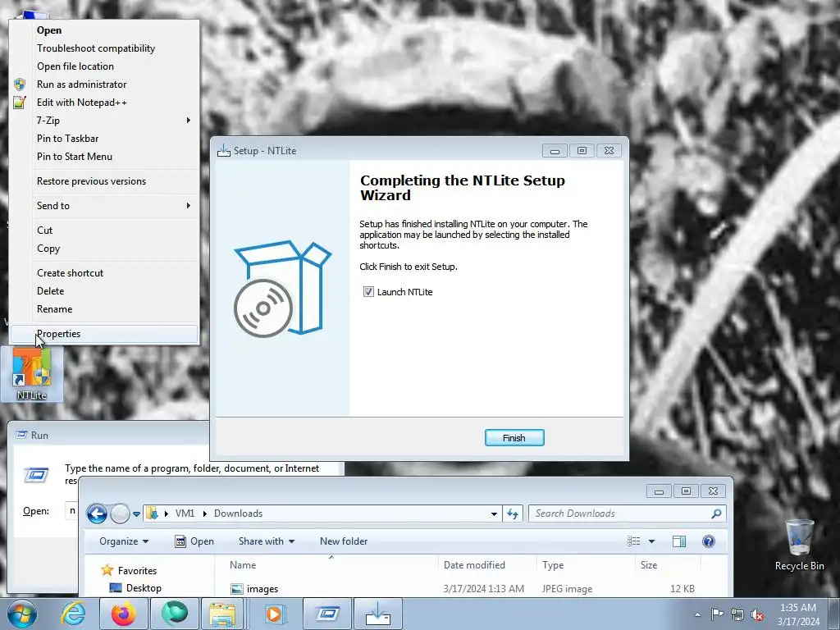Switch to the NTLite setup taskbar button
Viewport: 840px width, 630px height.
coord(378,614)
